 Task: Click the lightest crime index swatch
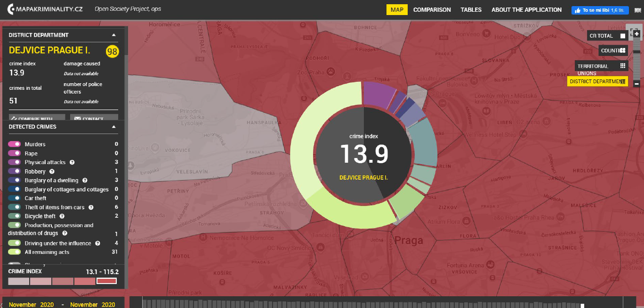(x=18, y=281)
